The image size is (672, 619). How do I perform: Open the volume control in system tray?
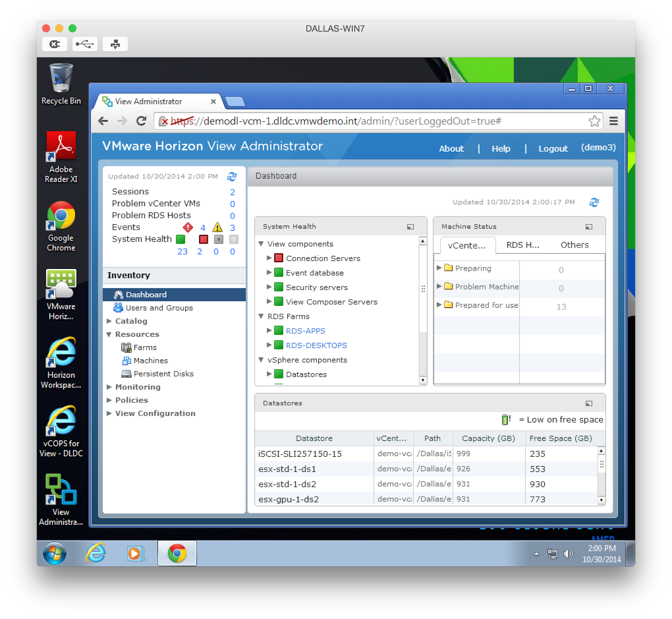(568, 554)
